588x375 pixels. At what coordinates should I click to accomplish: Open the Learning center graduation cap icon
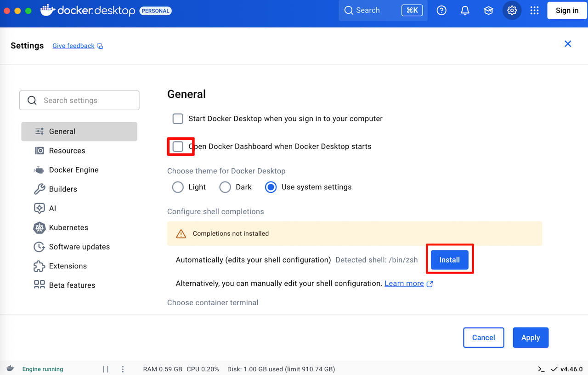pyautogui.click(x=488, y=11)
